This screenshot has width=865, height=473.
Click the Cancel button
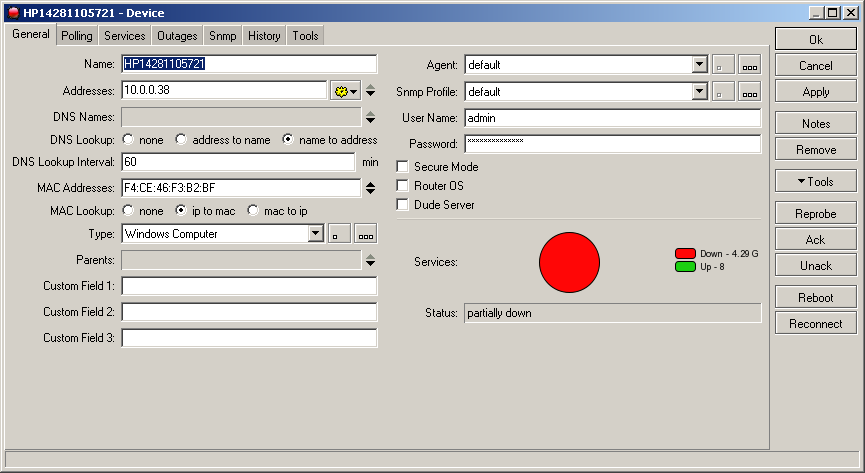point(815,66)
